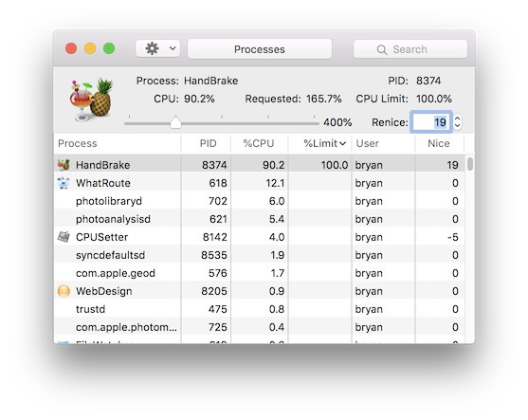Click the green zoom window button
528x420 pixels.
pos(109,48)
